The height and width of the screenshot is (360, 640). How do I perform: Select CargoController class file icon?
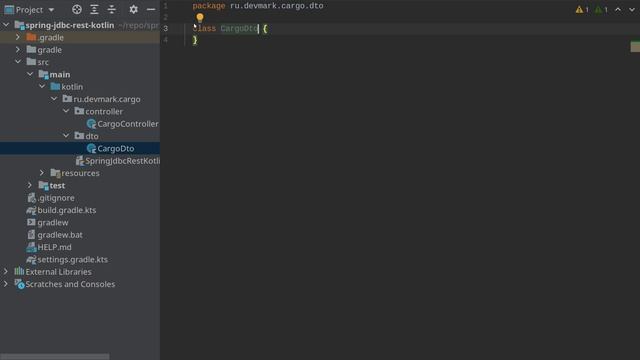[91, 124]
